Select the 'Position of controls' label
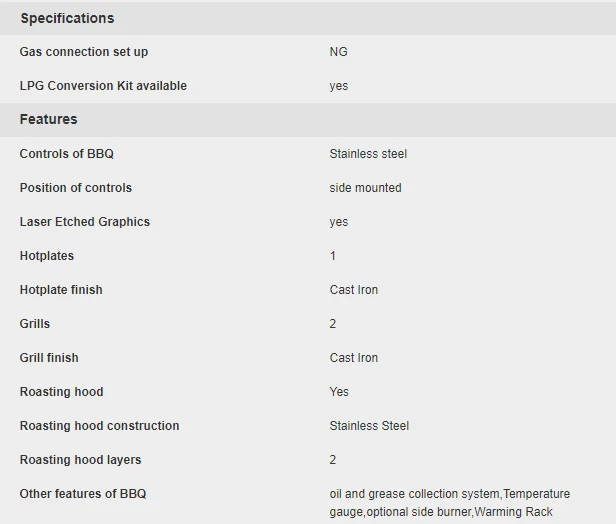This screenshot has width=616, height=524. tap(76, 188)
